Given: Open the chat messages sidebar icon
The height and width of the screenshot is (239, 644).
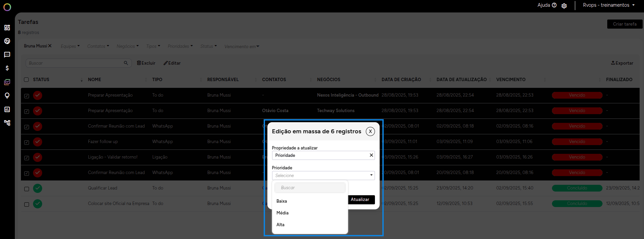Looking at the screenshot, I should pyautogui.click(x=7, y=55).
